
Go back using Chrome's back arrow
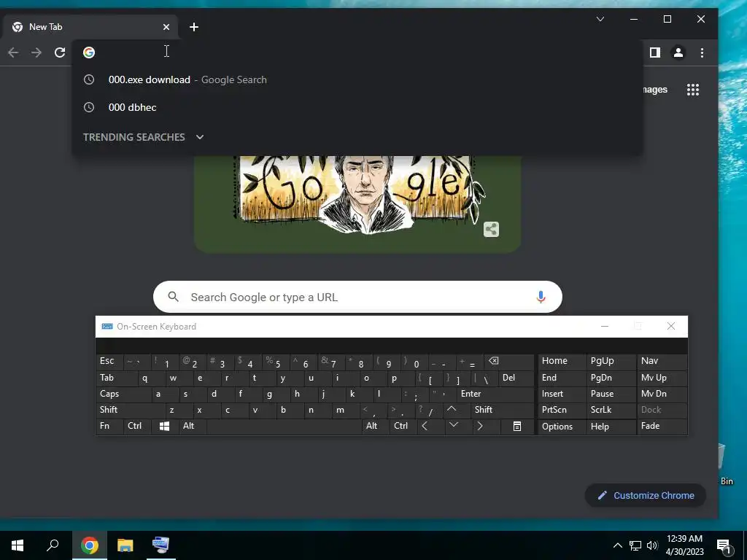[13, 52]
